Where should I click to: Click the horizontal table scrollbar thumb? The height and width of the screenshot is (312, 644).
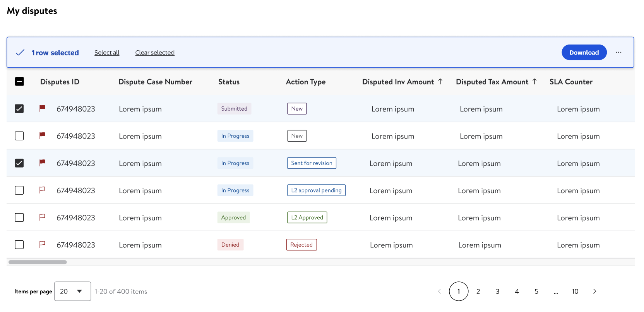(x=38, y=262)
